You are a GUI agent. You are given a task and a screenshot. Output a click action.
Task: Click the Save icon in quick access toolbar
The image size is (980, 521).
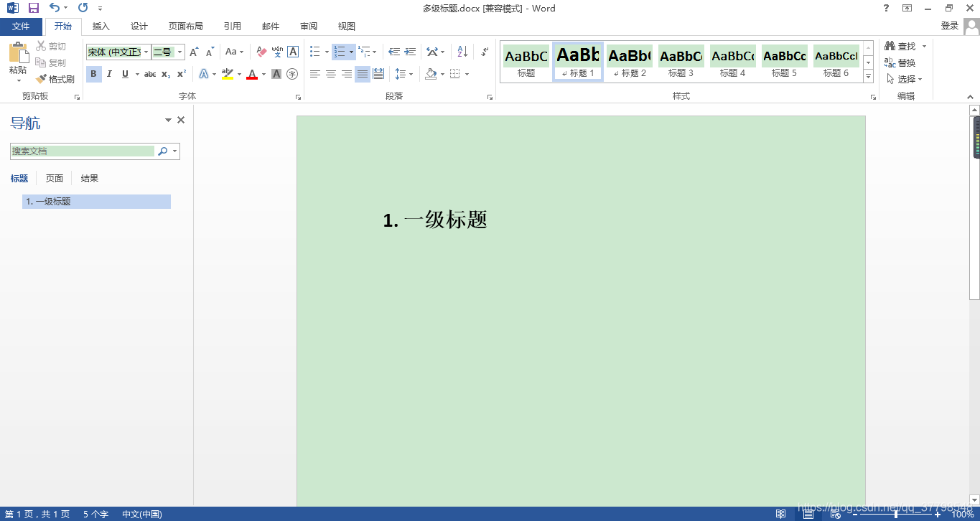34,8
